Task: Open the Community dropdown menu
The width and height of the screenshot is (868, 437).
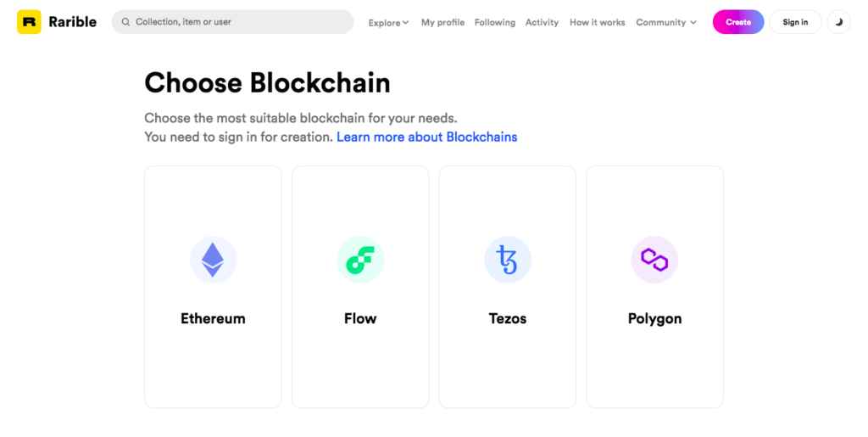Action: coord(666,23)
